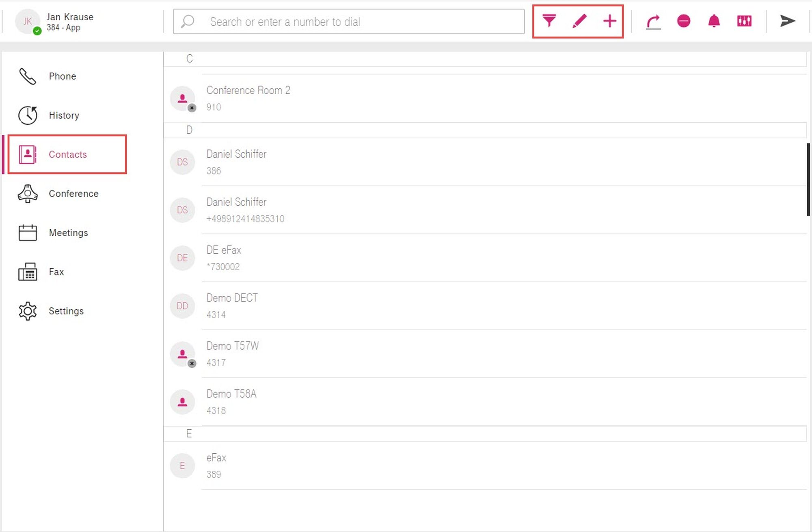Image resolution: width=812 pixels, height=532 pixels.
Task: Open Settings from sidebar
Action: coord(66,311)
